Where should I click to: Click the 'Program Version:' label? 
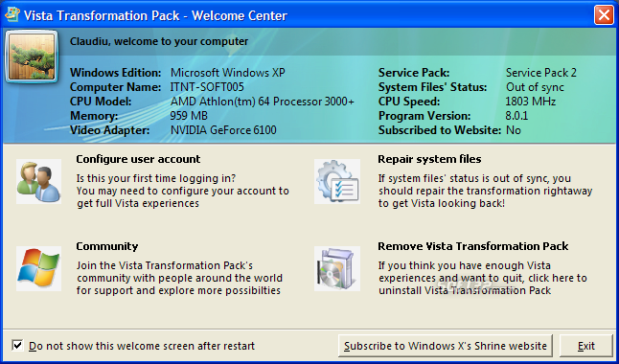point(424,116)
